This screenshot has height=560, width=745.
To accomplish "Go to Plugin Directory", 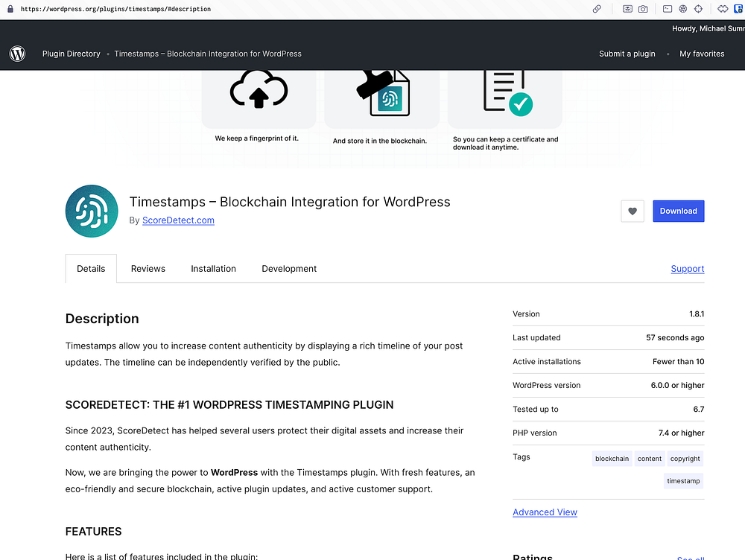I will [72, 54].
